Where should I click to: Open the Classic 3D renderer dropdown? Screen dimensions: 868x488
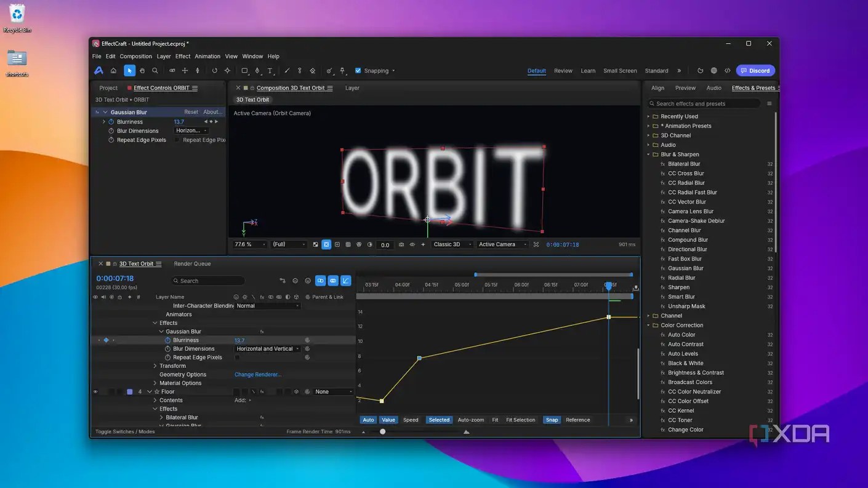click(x=452, y=244)
